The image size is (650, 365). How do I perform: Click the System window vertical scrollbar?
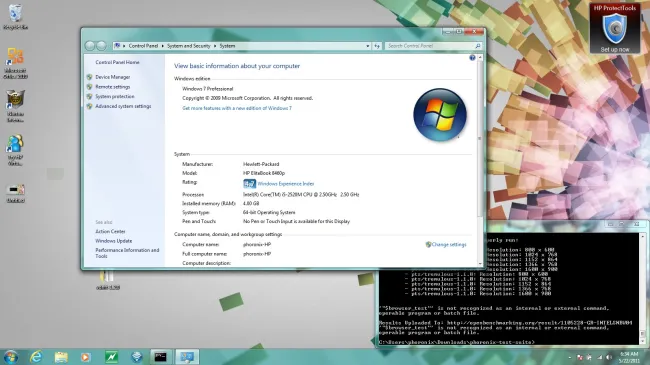pyautogui.click(x=480, y=161)
